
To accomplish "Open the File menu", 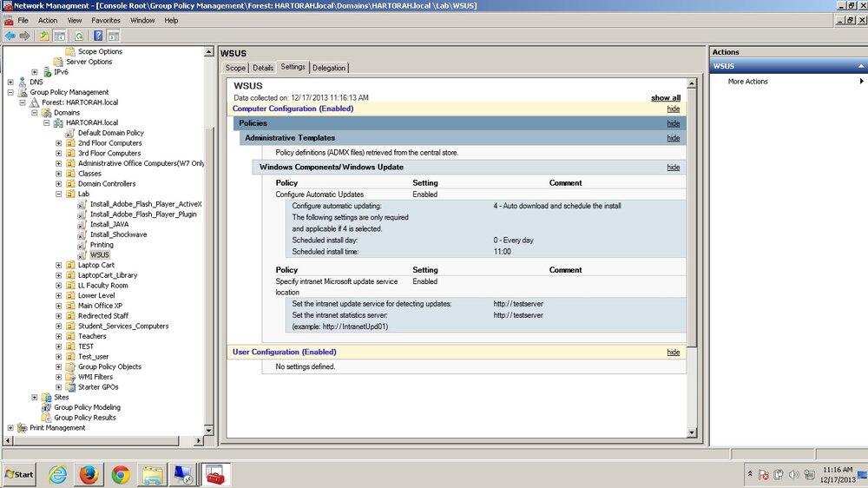I will [x=23, y=21].
